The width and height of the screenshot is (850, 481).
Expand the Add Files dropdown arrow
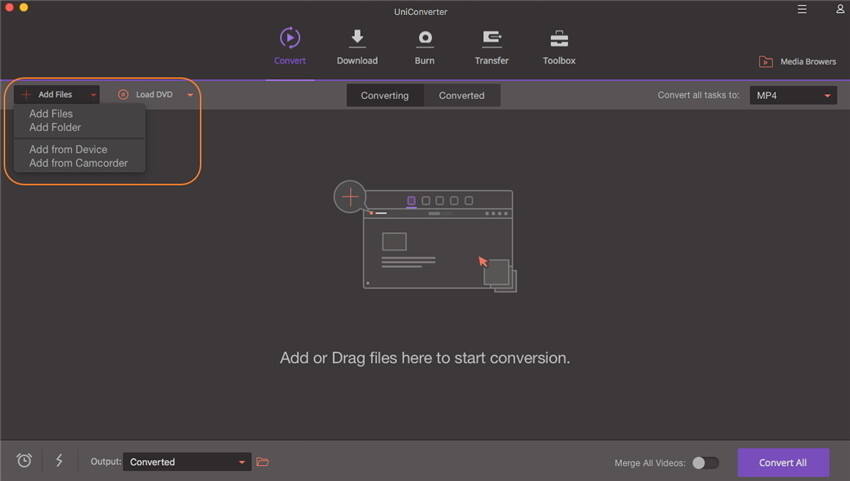[93, 95]
